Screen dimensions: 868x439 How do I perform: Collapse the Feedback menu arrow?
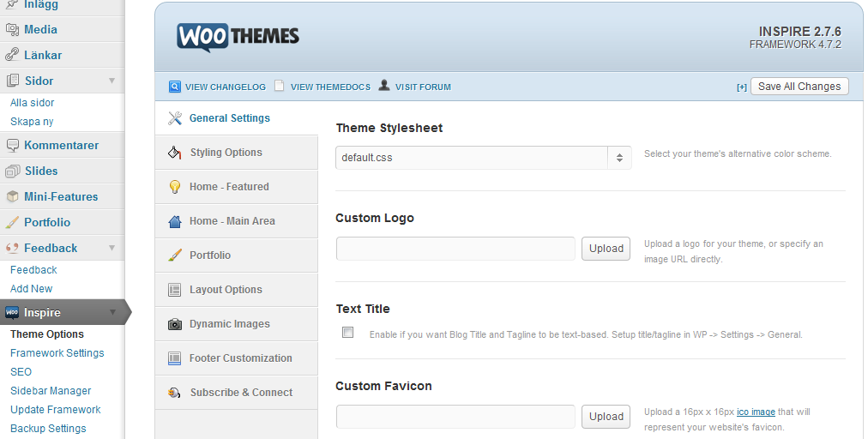tap(112, 248)
